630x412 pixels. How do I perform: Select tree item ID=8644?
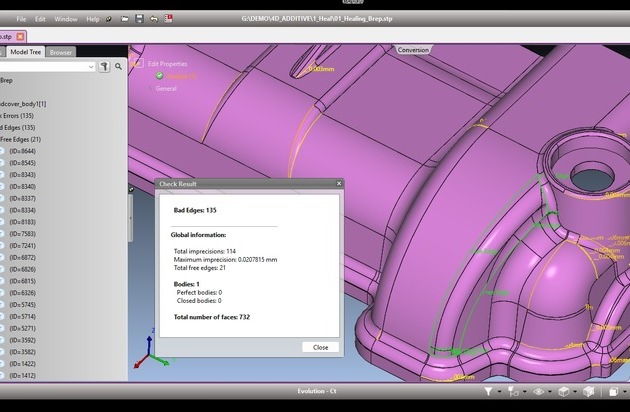21,151
